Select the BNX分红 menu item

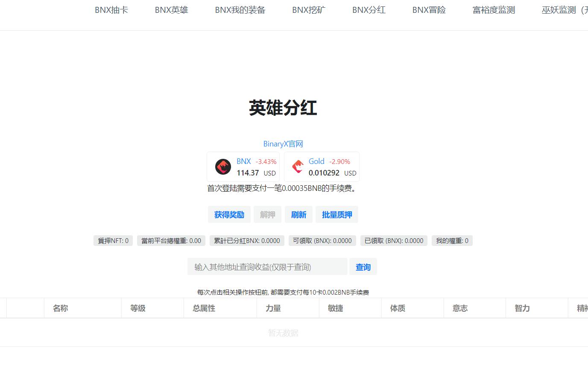369,10
